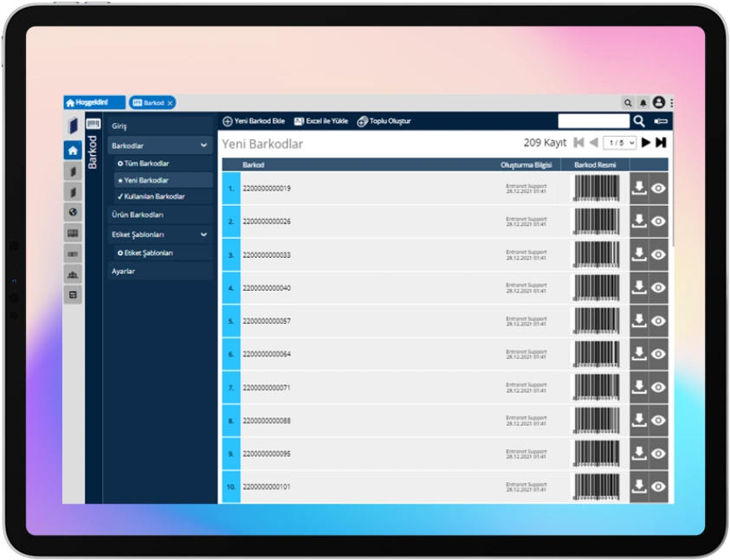Click the home icon in the left sidebar
This screenshot has height=560, width=730.
73,150
